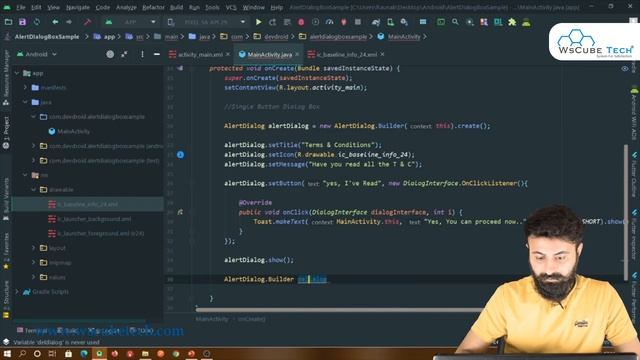Open the app run configuration dropdown
Screen dimensions: 640x360
tap(131, 22)
